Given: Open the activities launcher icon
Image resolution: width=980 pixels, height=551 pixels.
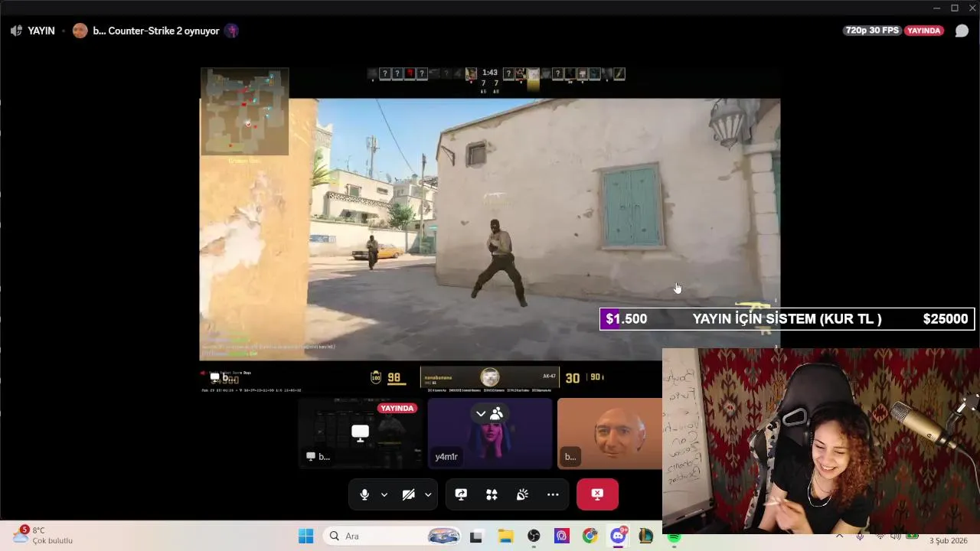Looking at the screenshot, I should point(492,494).
